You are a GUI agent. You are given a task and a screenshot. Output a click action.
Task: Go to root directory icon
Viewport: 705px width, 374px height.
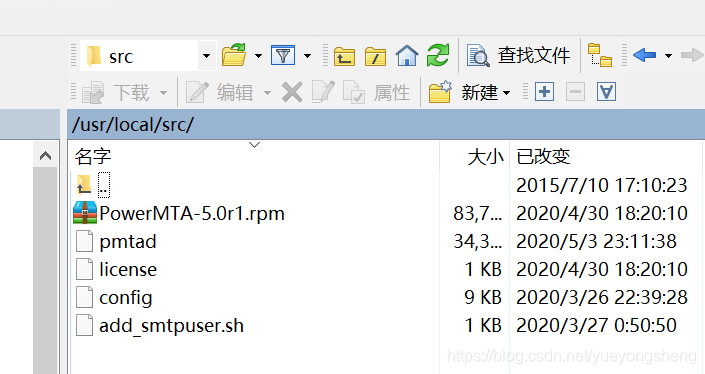tap(375, 56)
